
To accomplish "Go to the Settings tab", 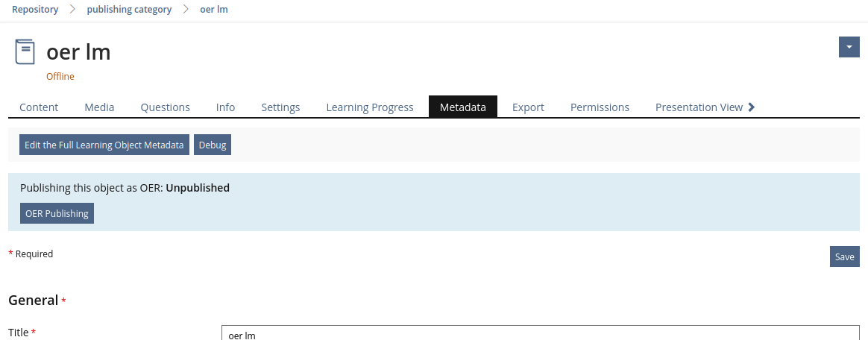I will (280, 107).
